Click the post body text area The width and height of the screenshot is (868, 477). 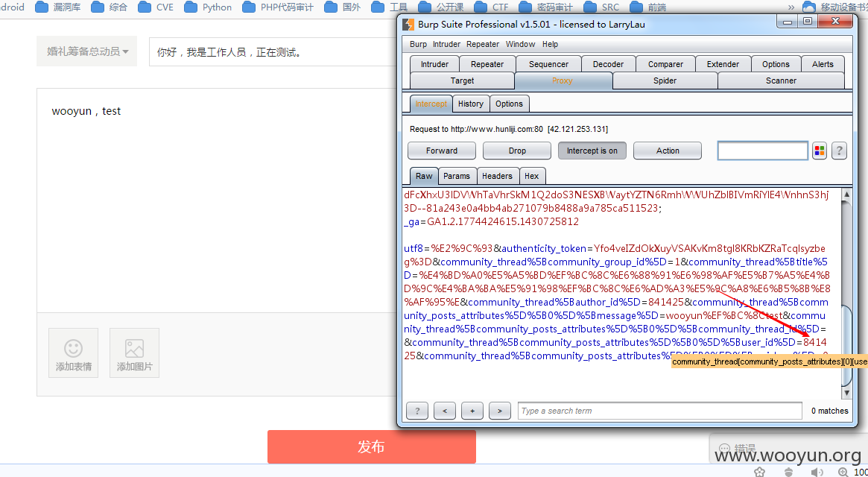pyautogui.click(x=217, y=200)
